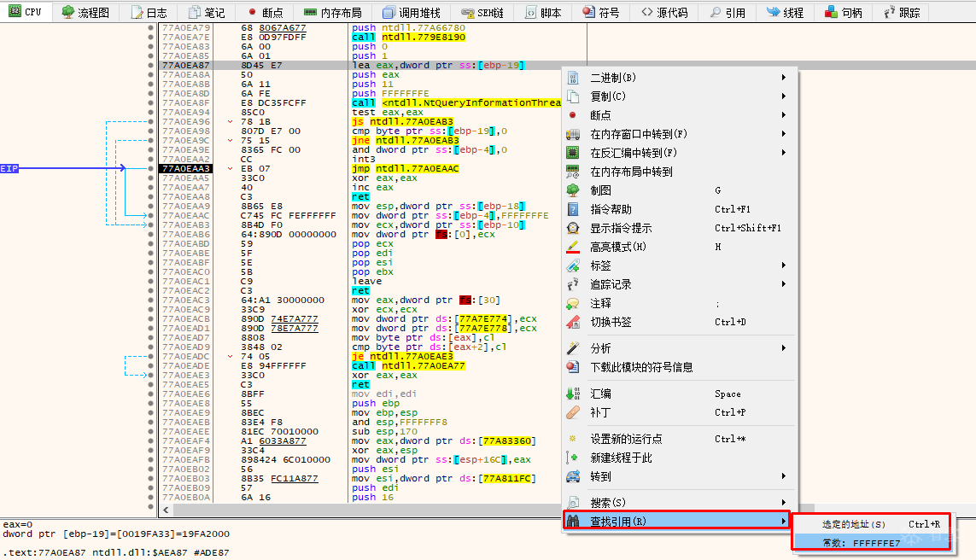Select 显示指令提示
Screen dimensions: 976x560
[680, 228]
